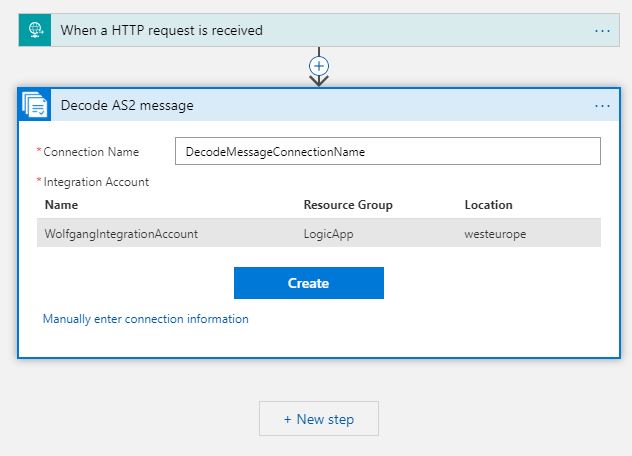Image resolution: width=632 pixels, height=456 pixels.
Task: Click the westeurope location cell
Action: tap(495, 234)
